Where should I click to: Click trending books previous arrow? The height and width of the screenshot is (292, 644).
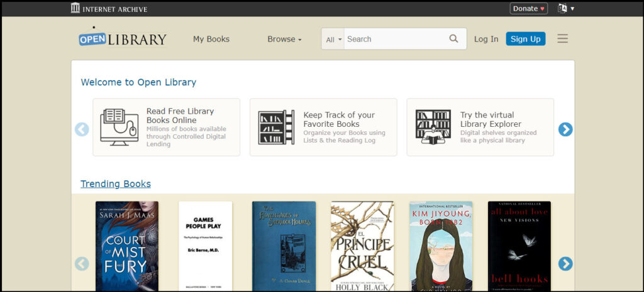(x=82, y=264)
